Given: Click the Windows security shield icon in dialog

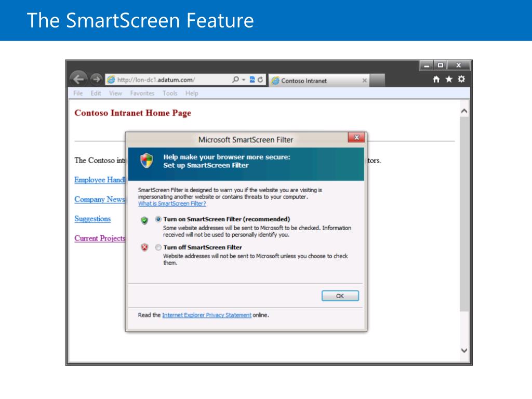Looking at the screenshot, I should tap(147, 161).
